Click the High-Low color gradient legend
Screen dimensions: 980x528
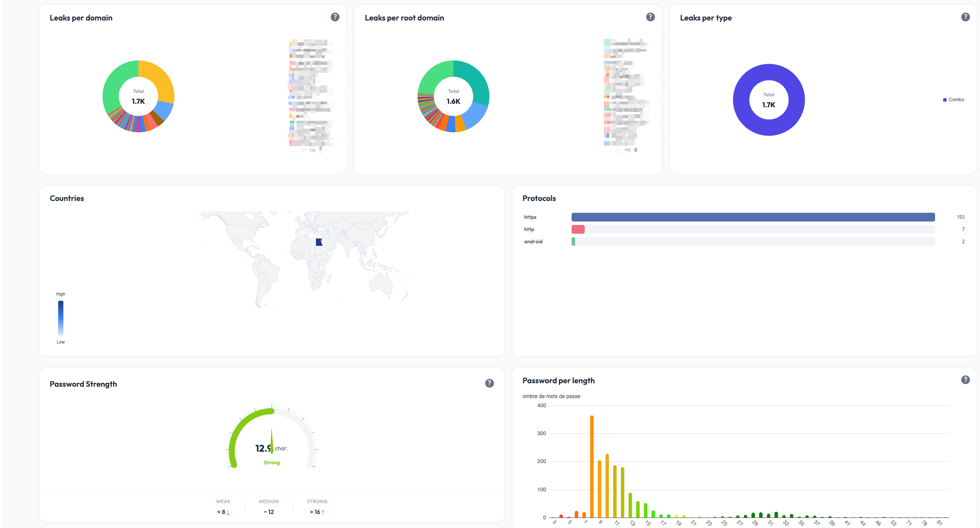[x=61, y=317]
